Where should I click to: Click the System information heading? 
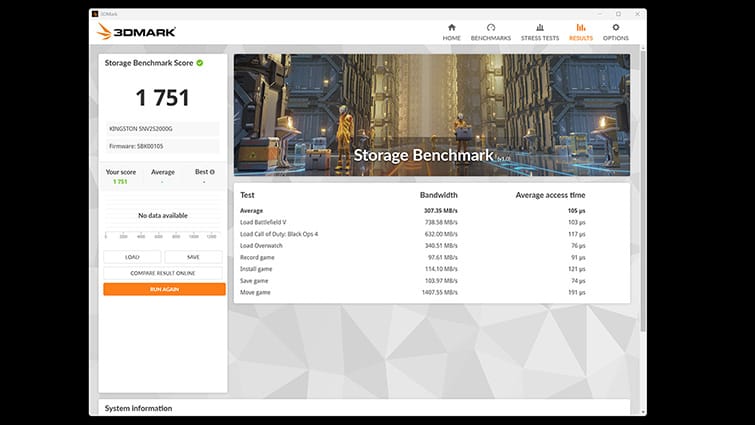click(x=138, y=408)
